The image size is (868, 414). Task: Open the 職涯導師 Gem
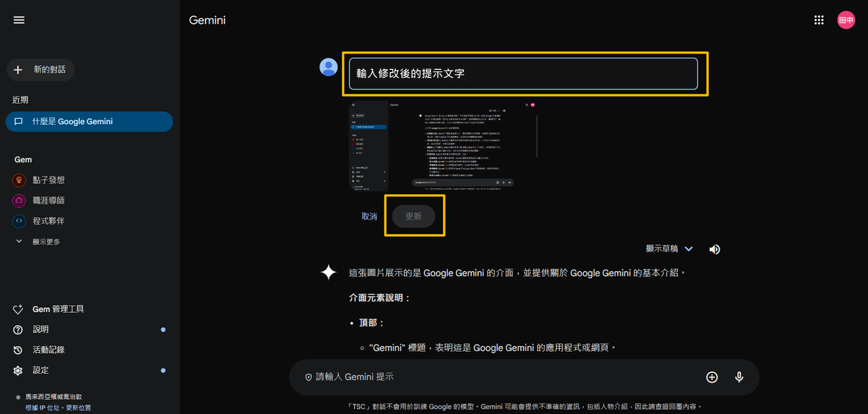(49, 200)
